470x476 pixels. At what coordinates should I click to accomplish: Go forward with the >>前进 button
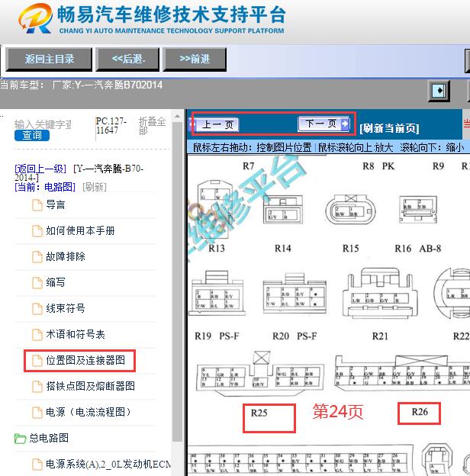tap(195, 59)
